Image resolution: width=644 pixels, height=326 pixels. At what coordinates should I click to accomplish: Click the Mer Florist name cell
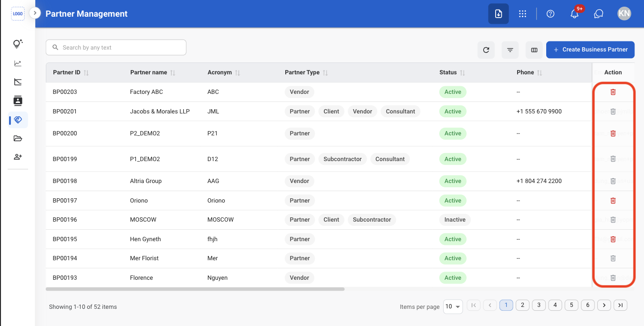[x=144, y=258]
